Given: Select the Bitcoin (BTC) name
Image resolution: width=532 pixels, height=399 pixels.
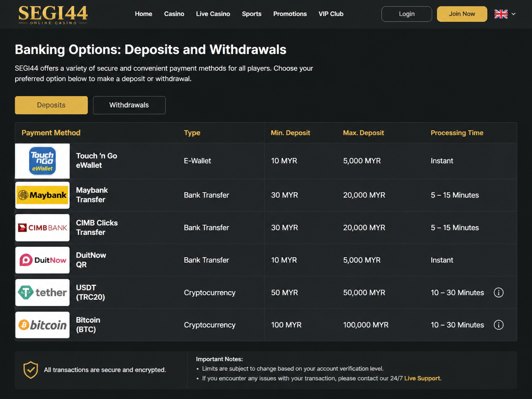Looking at the screenshot, I should [88, 325].
